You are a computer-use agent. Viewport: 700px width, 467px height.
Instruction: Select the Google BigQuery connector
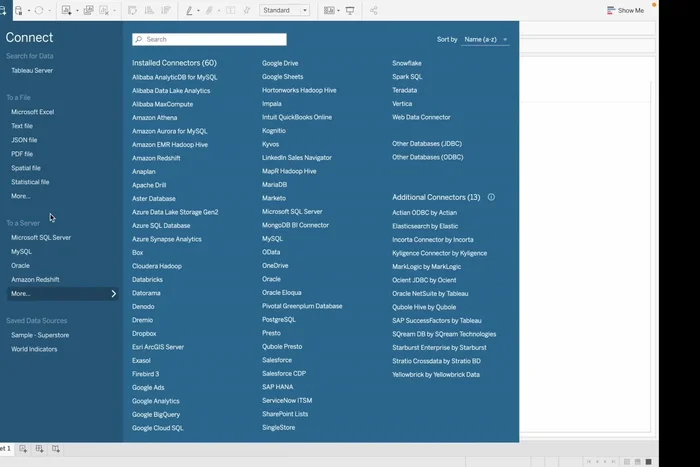coord(156,415)
